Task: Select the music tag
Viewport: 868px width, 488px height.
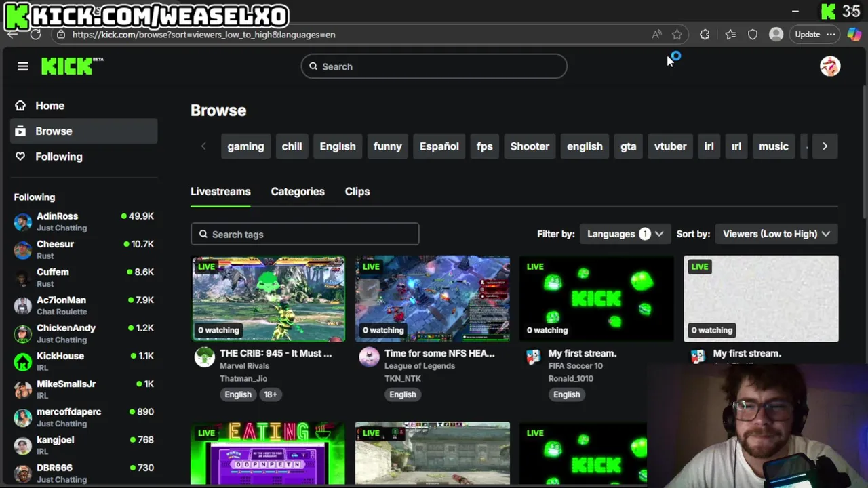Action: [x=774, y=146]
